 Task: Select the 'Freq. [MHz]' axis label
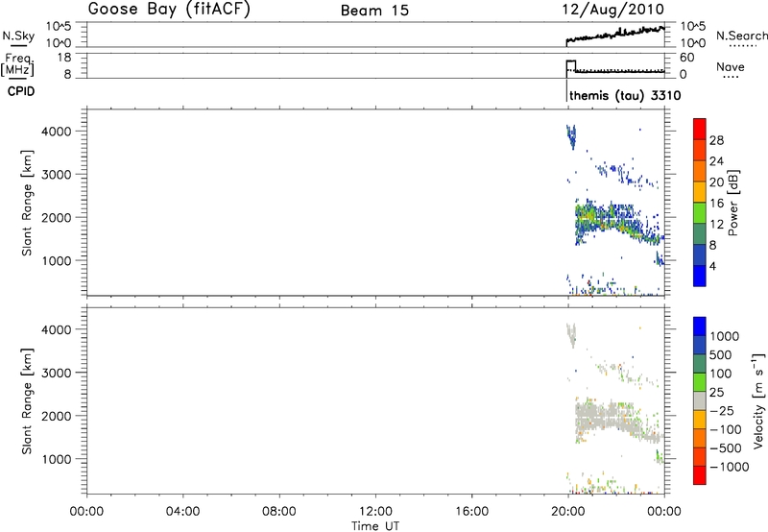[18, 64]
